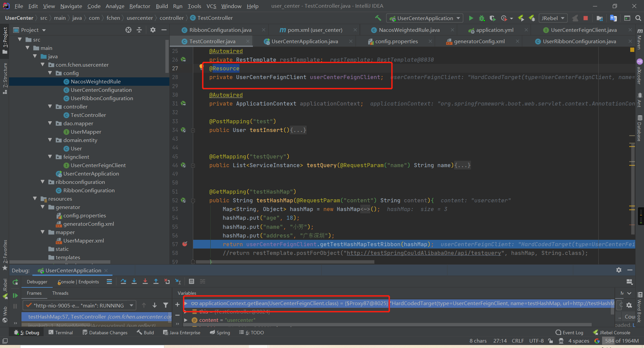Stop the running application

coord(586,18)
